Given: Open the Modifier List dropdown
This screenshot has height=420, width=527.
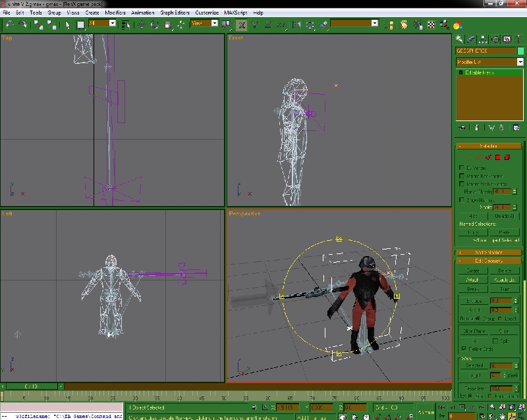Looking at the screenshot, I should point(487,62).
